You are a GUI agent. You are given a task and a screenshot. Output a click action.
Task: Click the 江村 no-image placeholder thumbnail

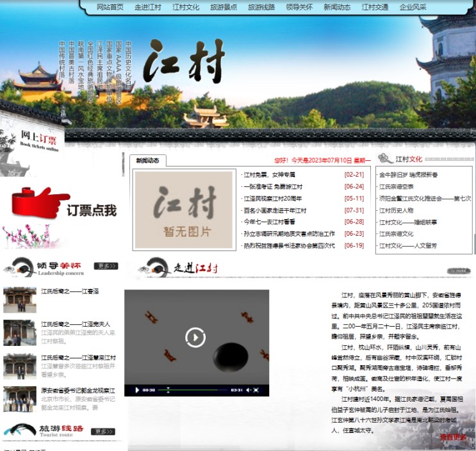(x=185, y=211)
